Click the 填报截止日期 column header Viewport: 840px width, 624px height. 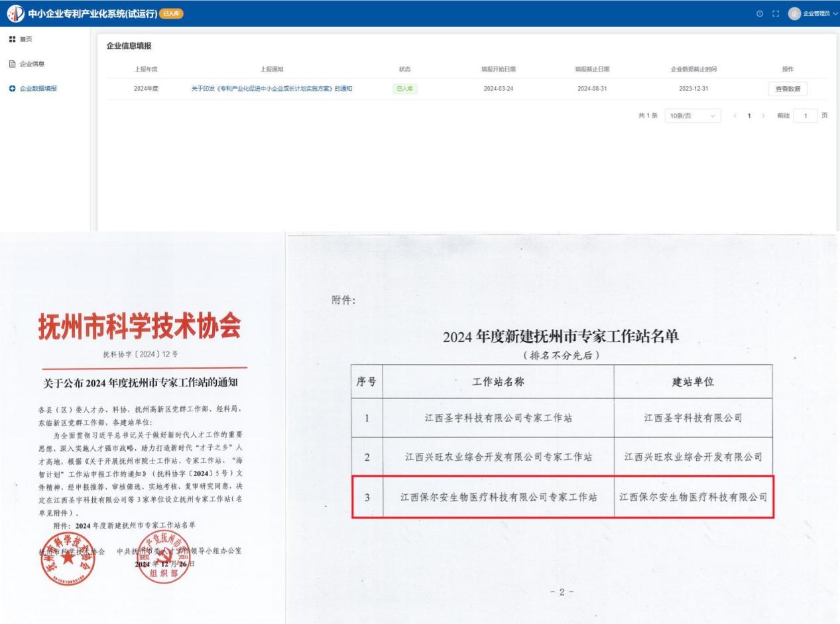592,69
